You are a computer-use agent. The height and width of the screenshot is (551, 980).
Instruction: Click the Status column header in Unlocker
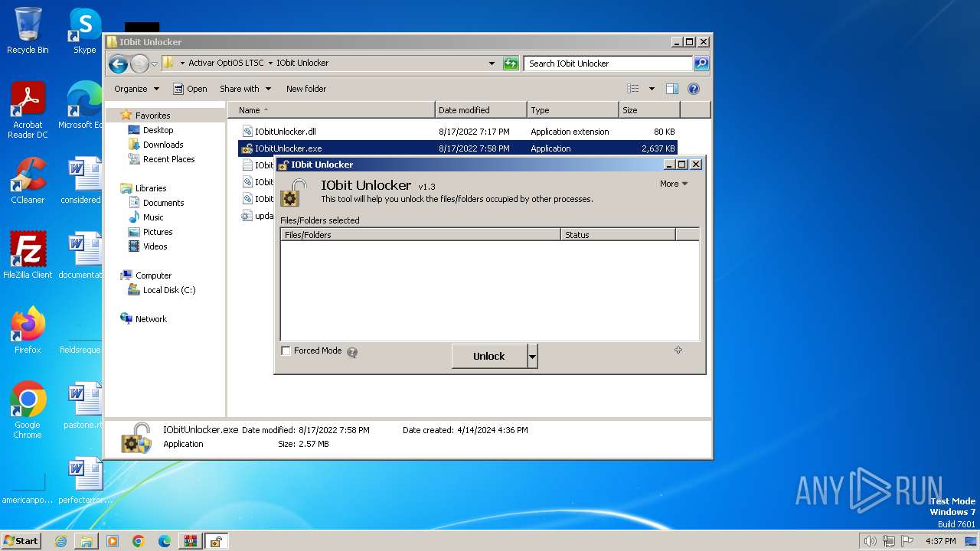coord(618,235)
